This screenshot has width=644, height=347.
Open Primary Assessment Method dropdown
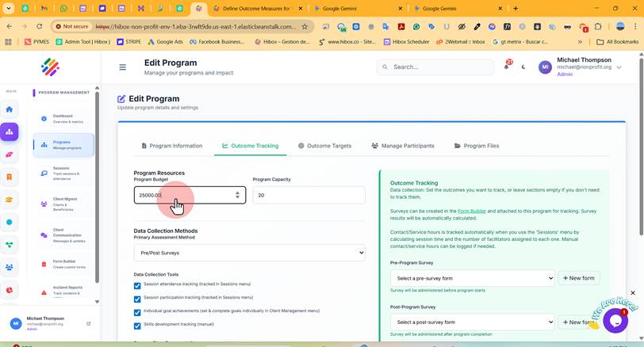(249, 253)
